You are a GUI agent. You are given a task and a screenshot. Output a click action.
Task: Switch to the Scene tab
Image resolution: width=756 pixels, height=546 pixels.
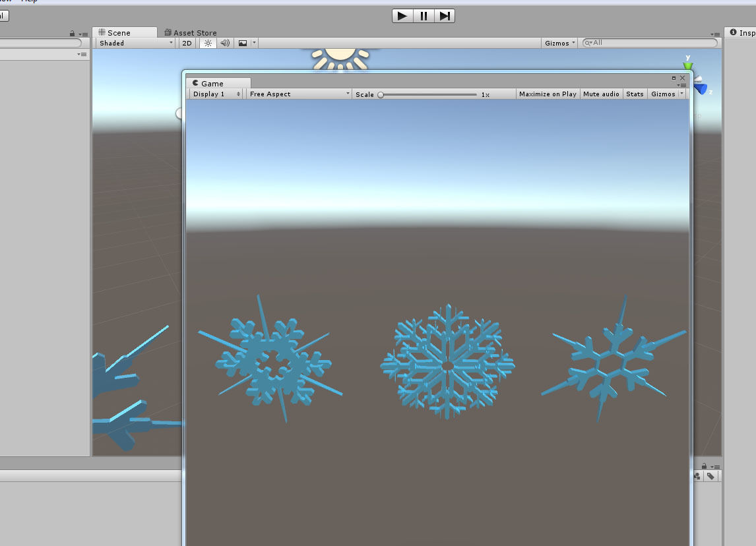click(125, 32)
